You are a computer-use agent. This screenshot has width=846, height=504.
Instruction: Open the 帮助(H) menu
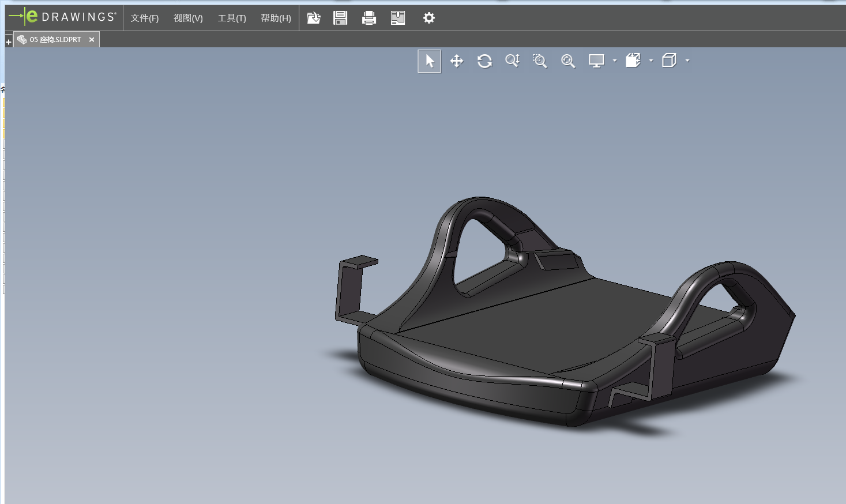276,18
